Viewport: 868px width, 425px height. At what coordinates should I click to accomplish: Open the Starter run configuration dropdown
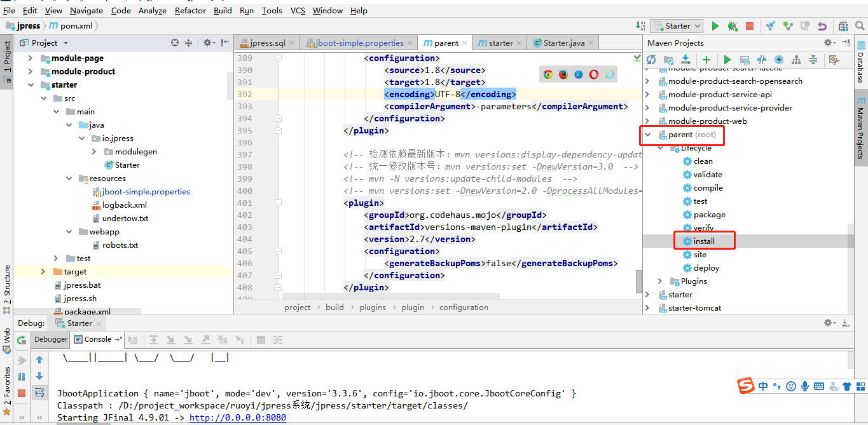tap(676, 25)
